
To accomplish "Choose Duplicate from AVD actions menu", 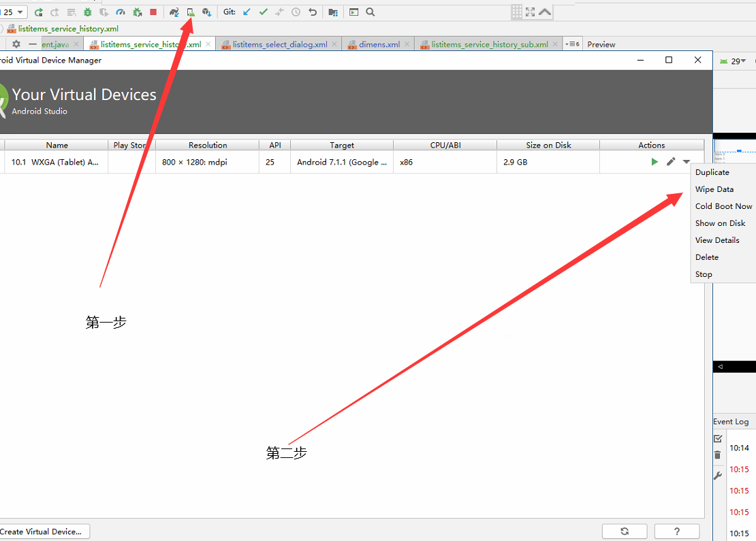I will (723, 172).
